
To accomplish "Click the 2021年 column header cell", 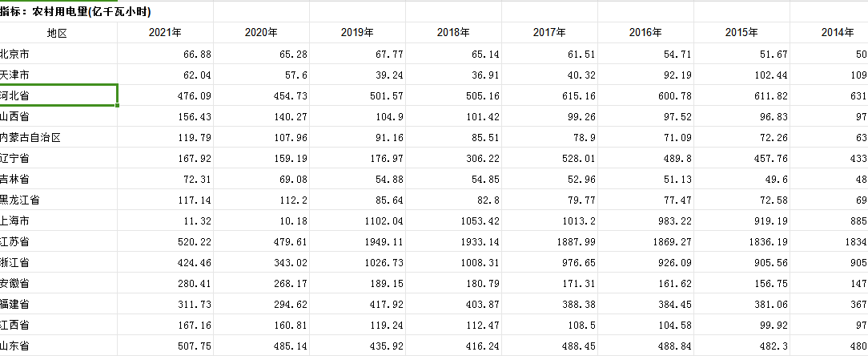I will 165,33.
